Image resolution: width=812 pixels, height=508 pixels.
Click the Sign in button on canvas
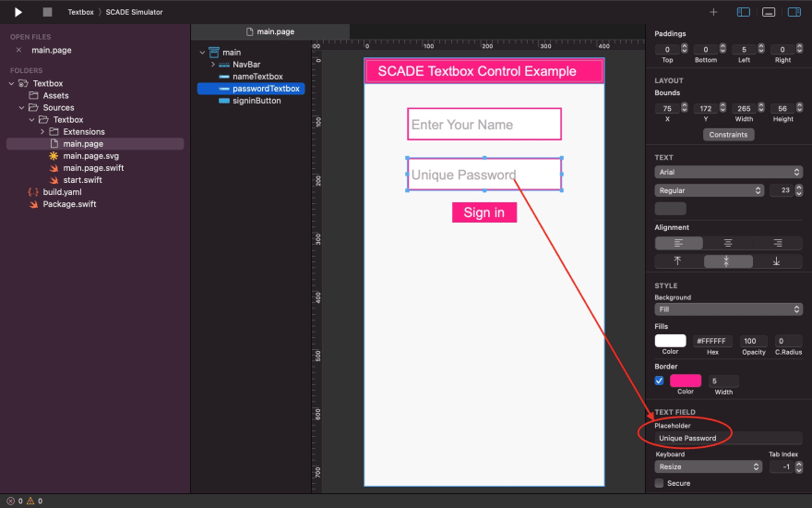point(484,212)
